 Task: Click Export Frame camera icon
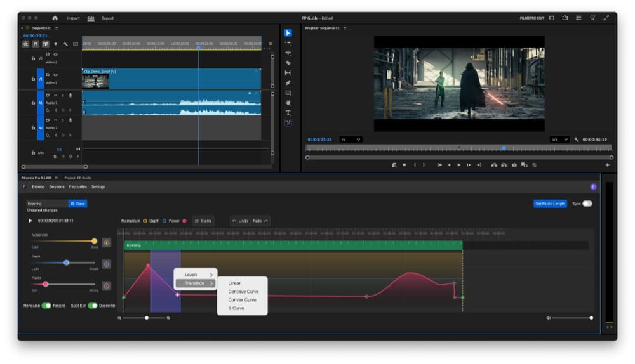click(x=514, y=165)
